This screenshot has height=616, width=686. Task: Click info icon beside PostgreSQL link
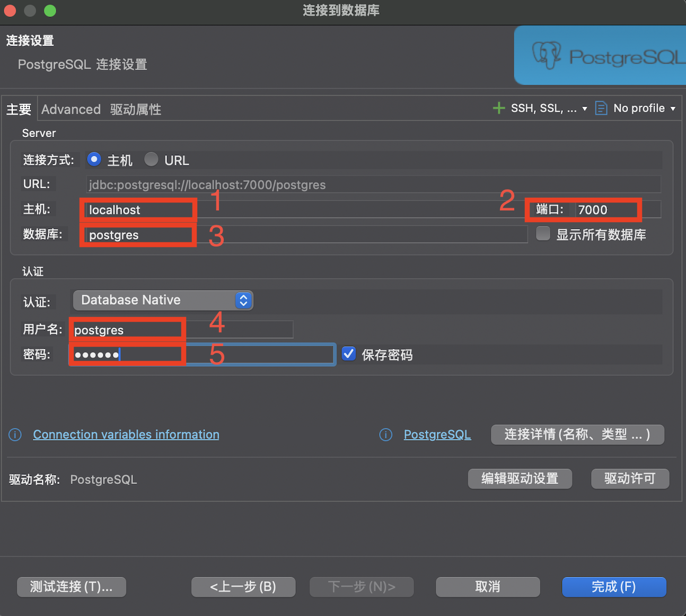pos(385,435)
